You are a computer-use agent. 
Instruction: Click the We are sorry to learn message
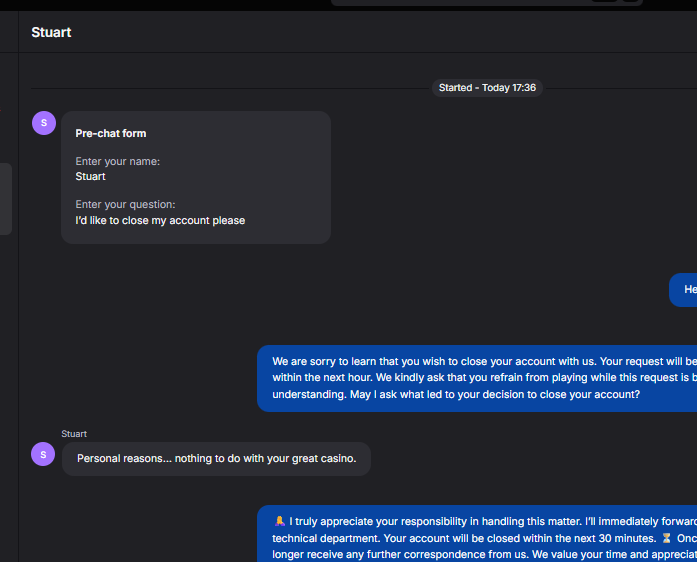point(477,378)
